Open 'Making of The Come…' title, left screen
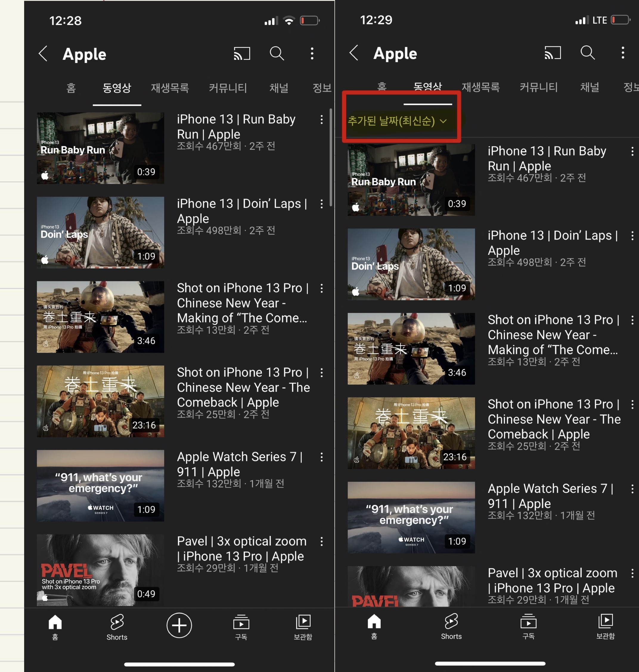Image resolution: width=639 pixels, height=672 pixels. click(243, 303)
